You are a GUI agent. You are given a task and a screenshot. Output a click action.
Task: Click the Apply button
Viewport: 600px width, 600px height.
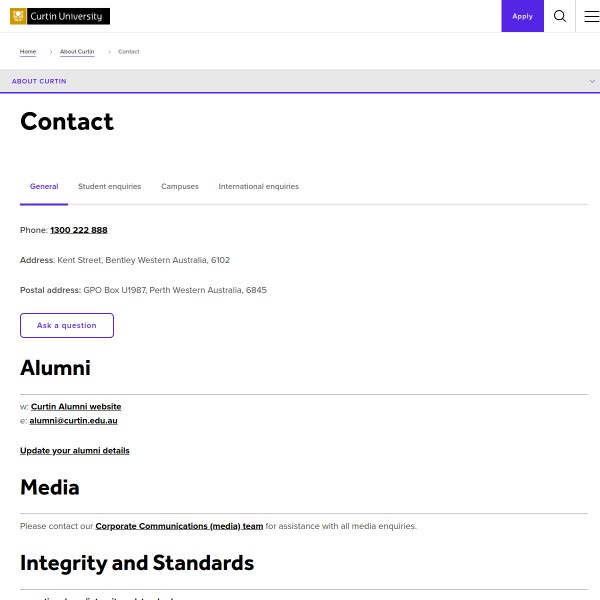click(522, 16)
